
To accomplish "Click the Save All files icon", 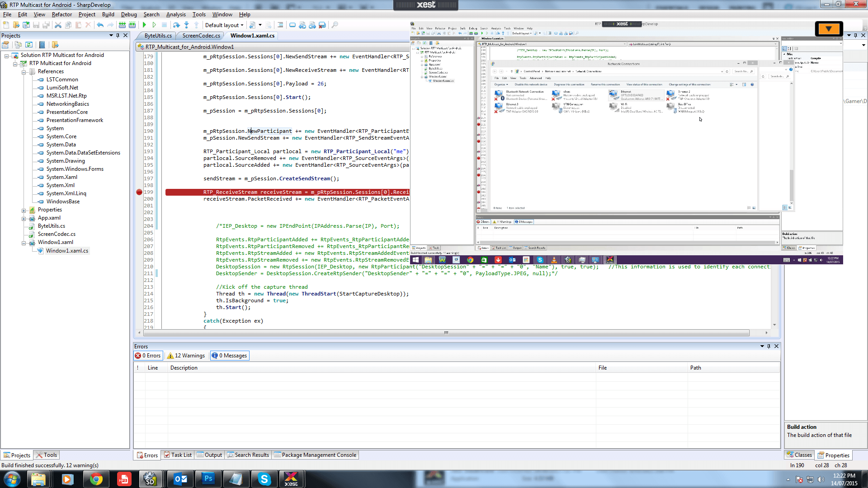I will 44,25.
